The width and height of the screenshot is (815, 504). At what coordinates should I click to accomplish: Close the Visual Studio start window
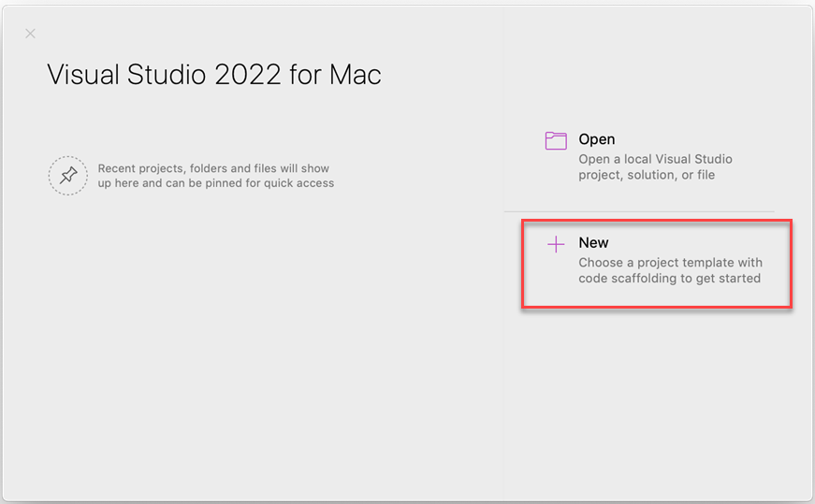coord(30,34)
